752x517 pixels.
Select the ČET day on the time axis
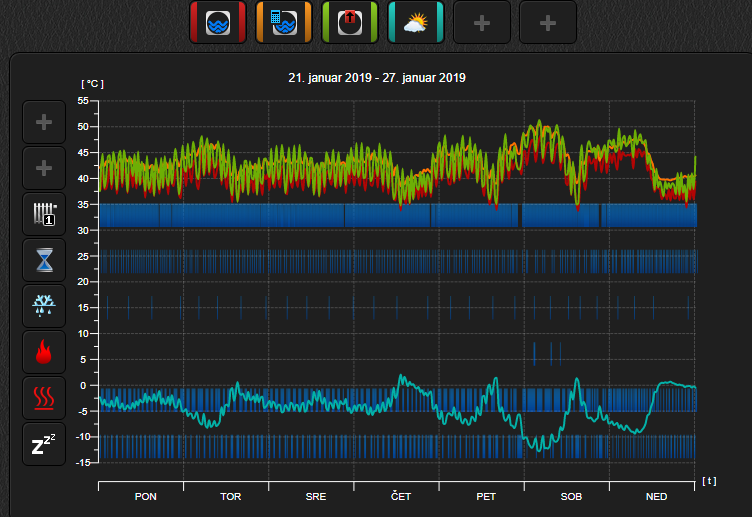(401, 496)
